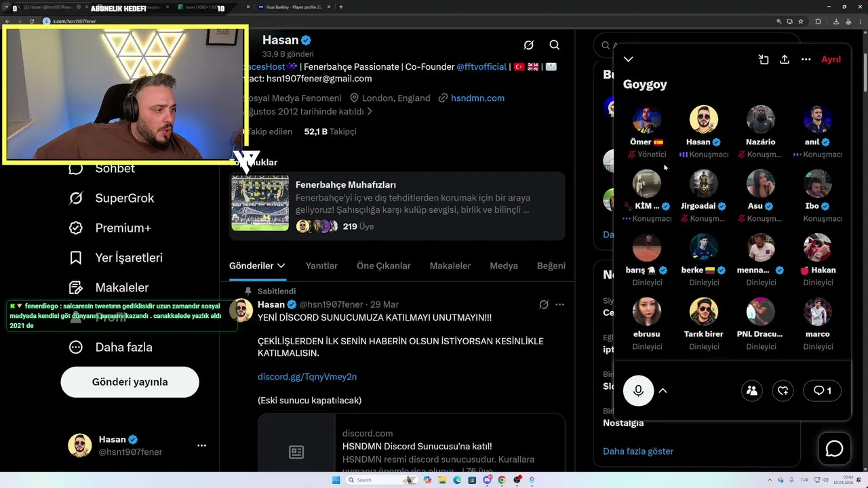Collapse the Goygoy space panel with the chevron
Screen dimensions: 868x488
(x=629, y=60)
